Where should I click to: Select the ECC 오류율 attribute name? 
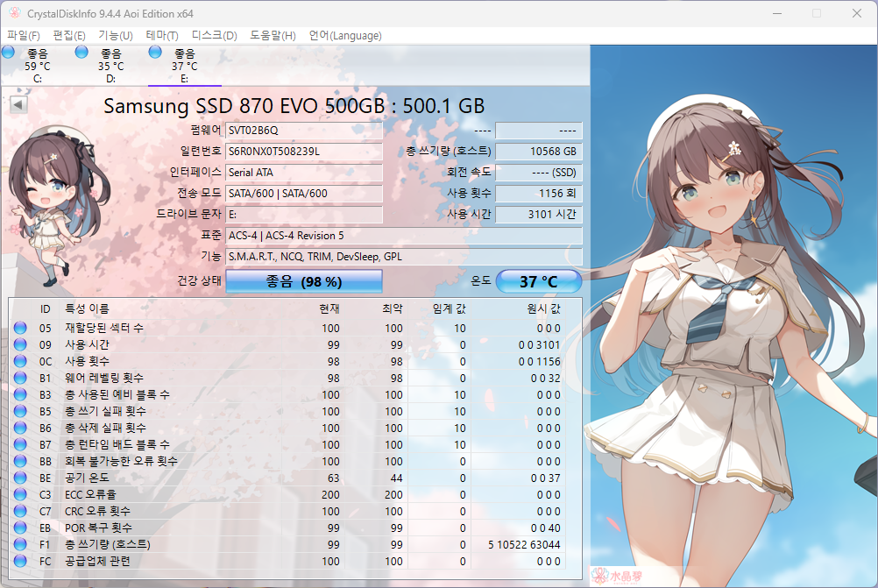click(x=90, y=494)
